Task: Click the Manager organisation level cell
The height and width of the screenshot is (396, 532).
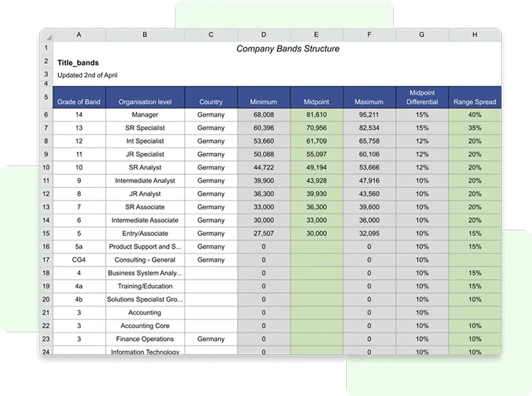Action: coord(145,115)
